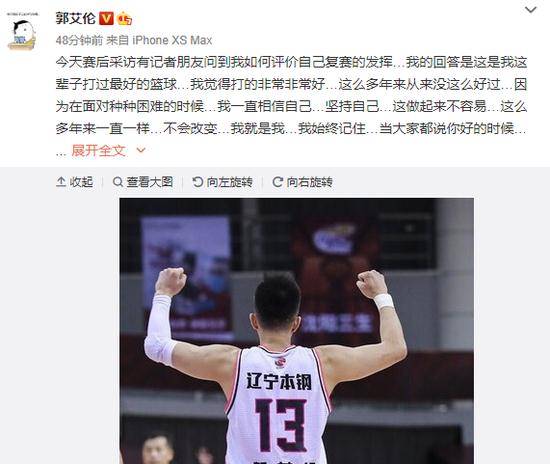550x464 pixels.
Task: Click the small arrow beside 展开全文
Action: point(141,150)
